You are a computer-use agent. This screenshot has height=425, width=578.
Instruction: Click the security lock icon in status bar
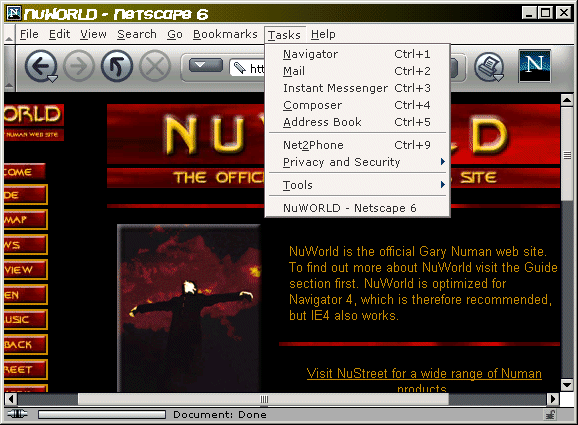(x=551, y=415)
